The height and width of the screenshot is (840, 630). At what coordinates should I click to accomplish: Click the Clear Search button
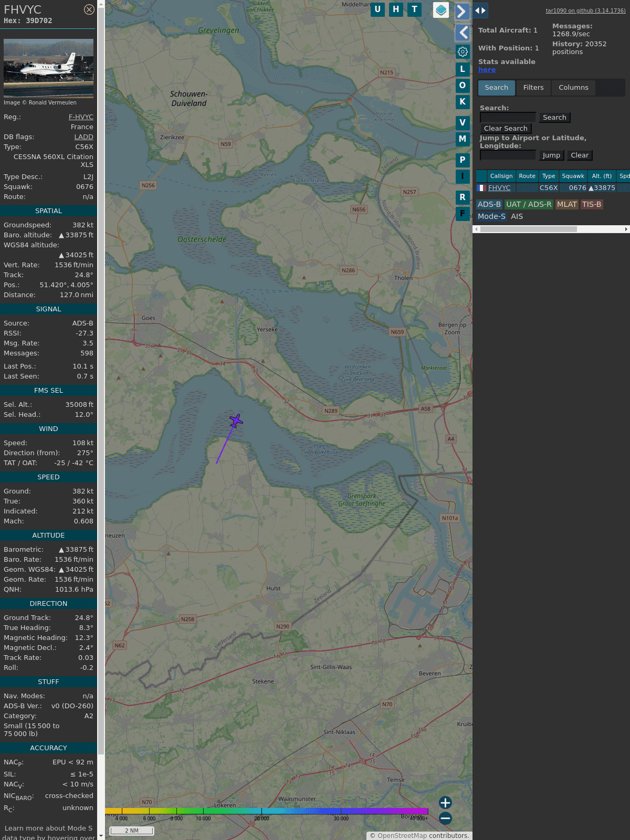506,129
